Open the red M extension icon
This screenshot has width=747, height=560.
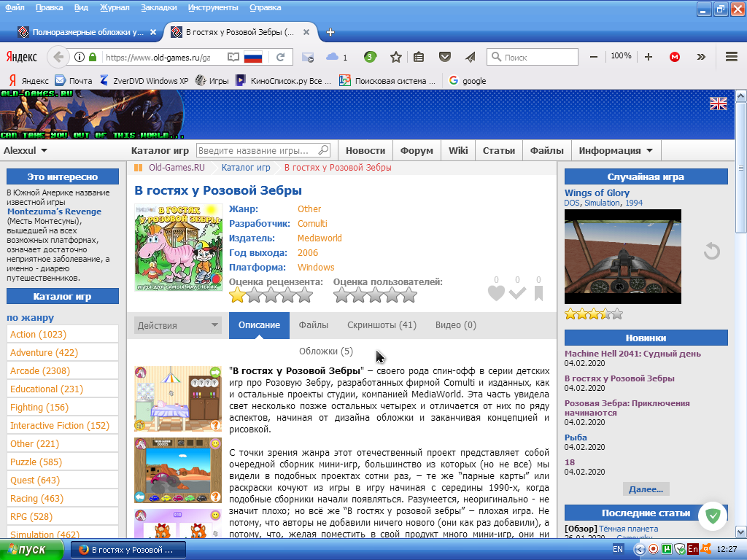[675, 57]
